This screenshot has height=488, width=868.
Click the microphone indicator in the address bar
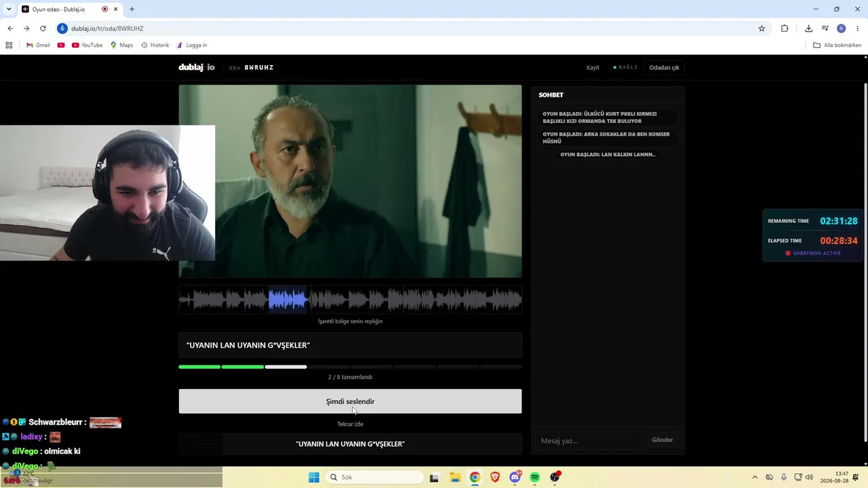point(62,28)
